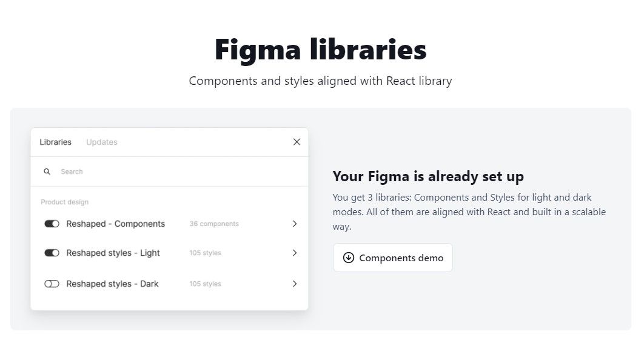Image resolution: width=644 pixels, height=340 pixels.
Task: Expand Reshaped - Components chevron arrow
Action: point(295,224)
